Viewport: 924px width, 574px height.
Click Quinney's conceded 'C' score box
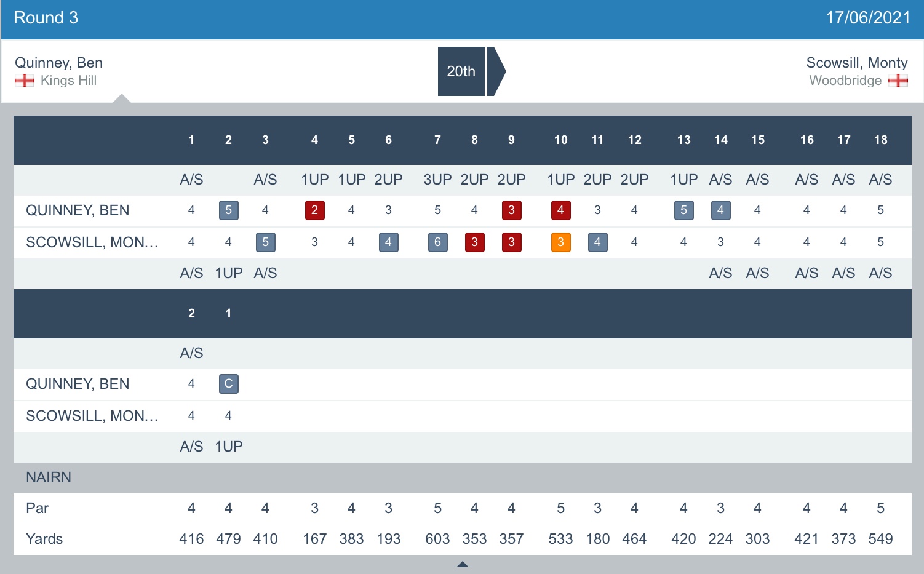coord(228,384)
